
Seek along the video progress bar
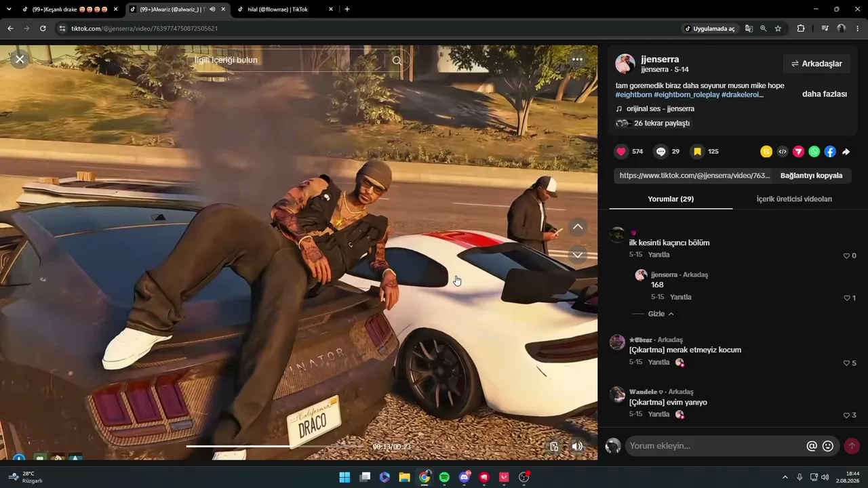click(276, 446)
